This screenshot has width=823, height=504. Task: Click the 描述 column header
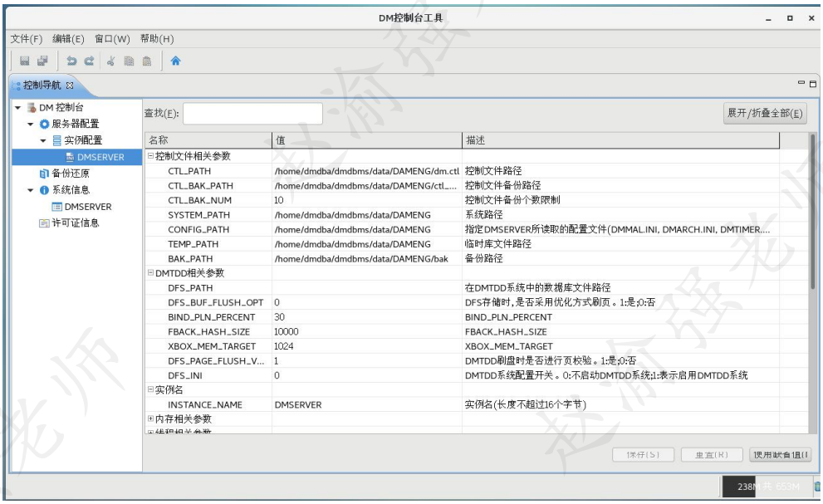pos(621,140)
